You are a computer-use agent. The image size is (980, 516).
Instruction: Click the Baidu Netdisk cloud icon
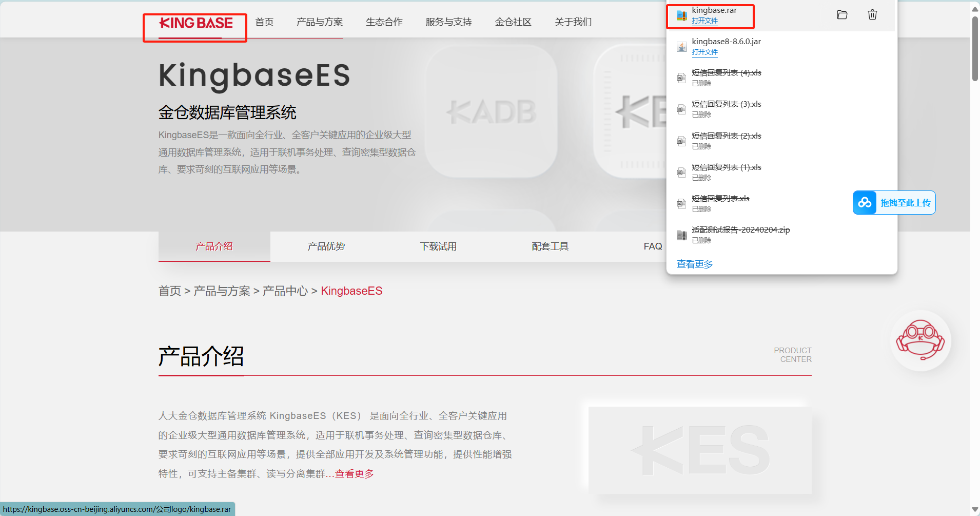(865, 203)
